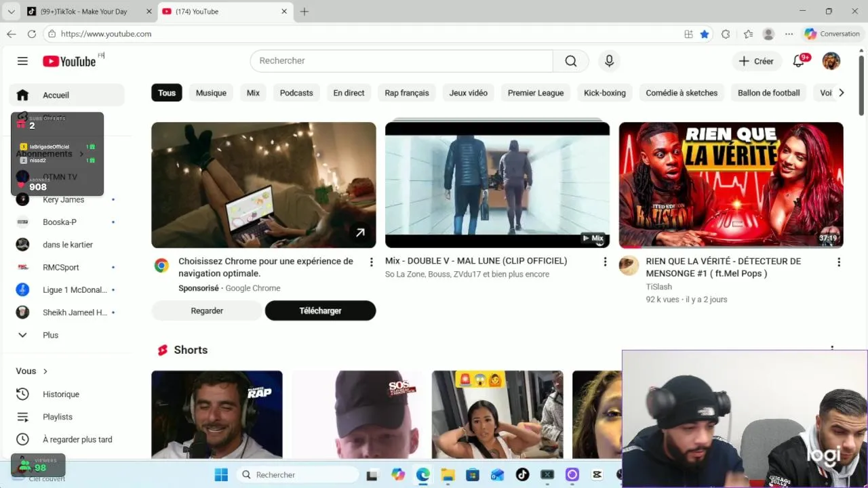The height and width of the screenshot is (488, 868).
Task: Open the RIEN QUE LA VÉRITÉ thumbnail
Action: [x=731, y=185]
